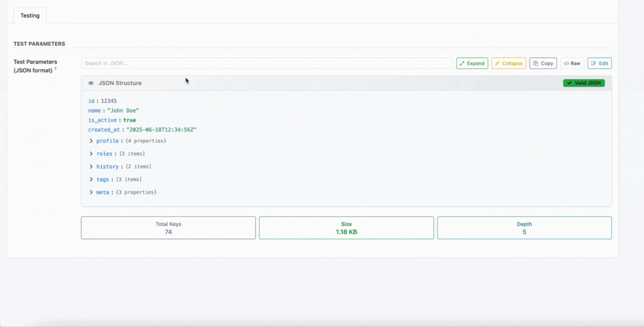Select the Testing tab
644x327 pixels.
pyautogui.click(x=30, y=15)
